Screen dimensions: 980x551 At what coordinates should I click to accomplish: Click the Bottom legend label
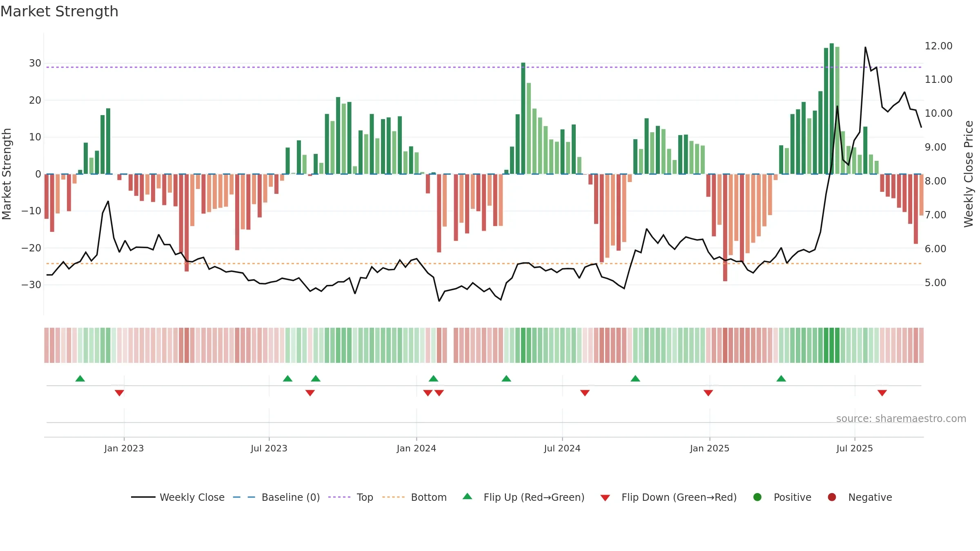coord(429,497)
